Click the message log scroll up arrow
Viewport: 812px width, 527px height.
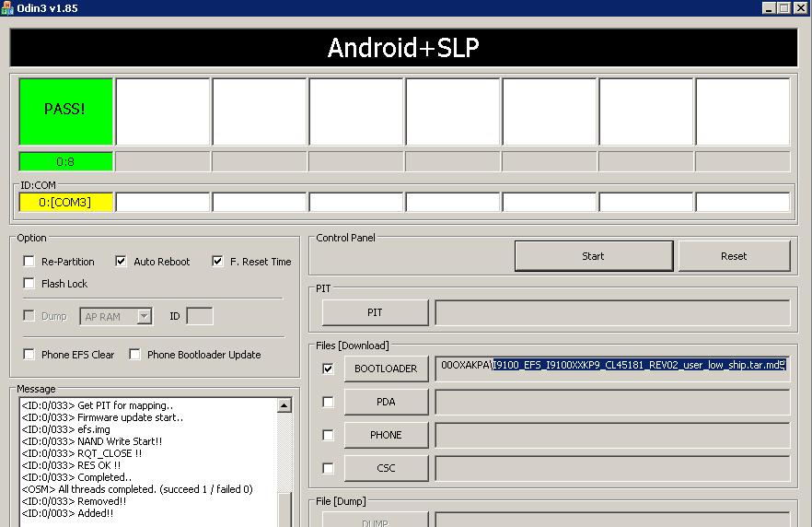pyautogui.click(x=284, y=405)
